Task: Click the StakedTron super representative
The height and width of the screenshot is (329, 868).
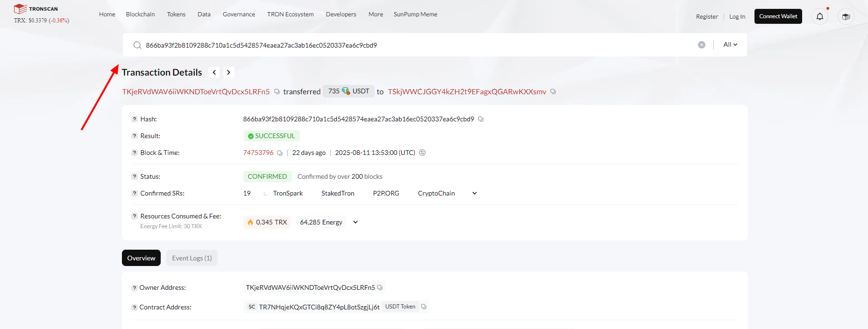Action: tap(338, 193)
